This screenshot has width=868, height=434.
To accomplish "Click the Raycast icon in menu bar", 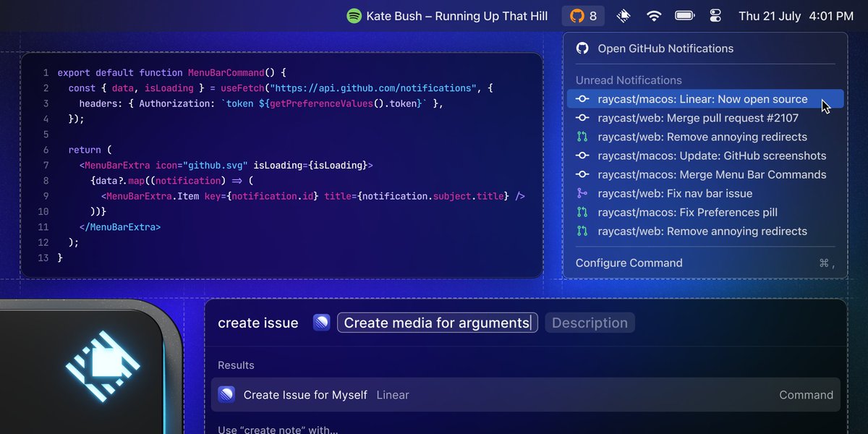I will tap(624, 16).
